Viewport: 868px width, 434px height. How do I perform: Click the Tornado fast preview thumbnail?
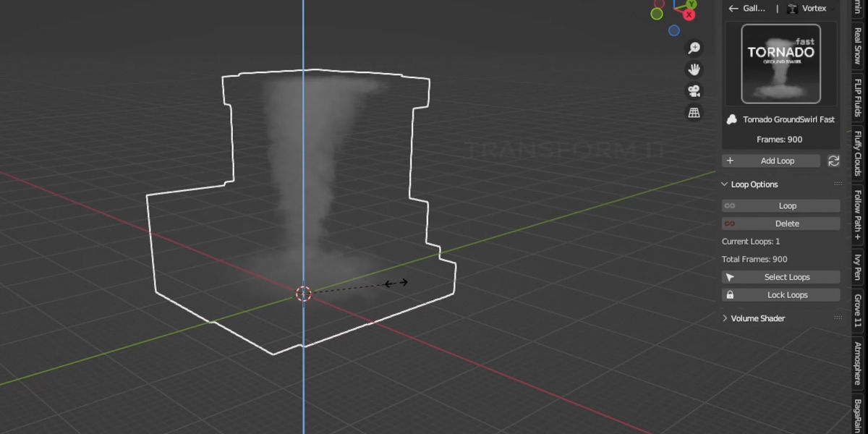[780, 63]
